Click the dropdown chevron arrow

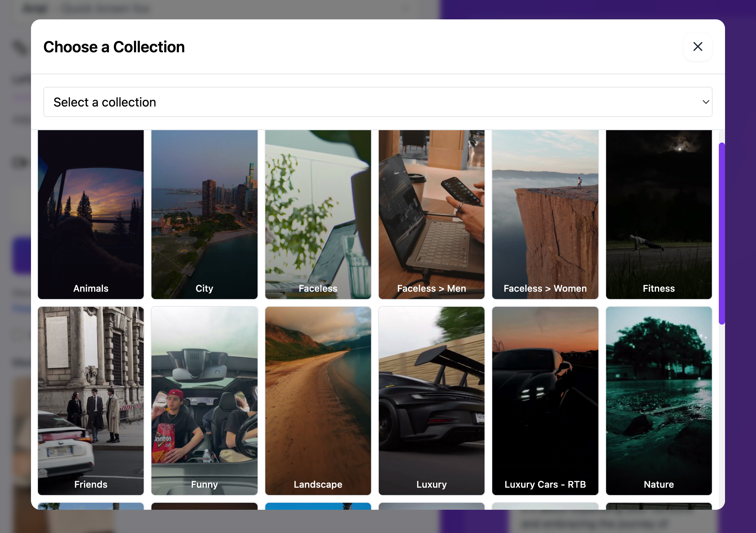(706, 102)
